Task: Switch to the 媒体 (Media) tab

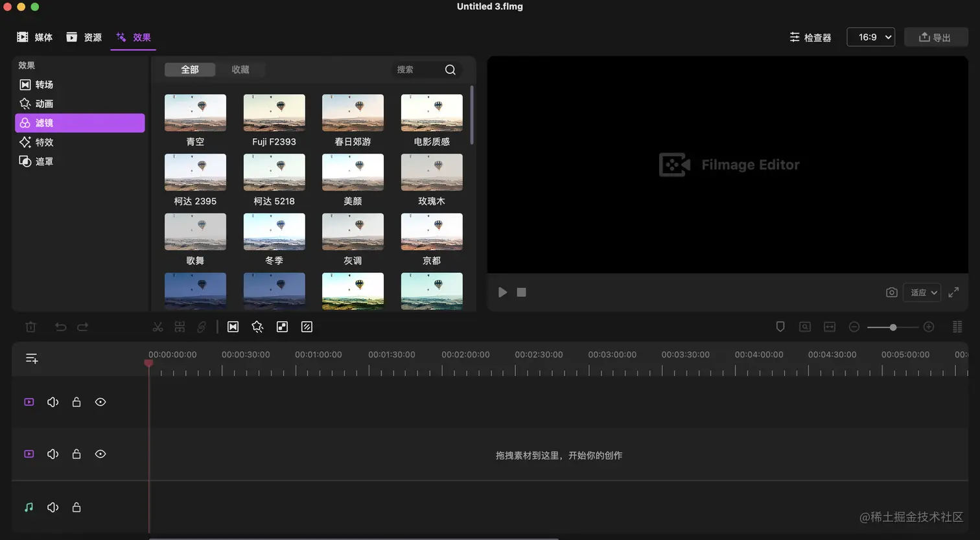Action: 35,37
